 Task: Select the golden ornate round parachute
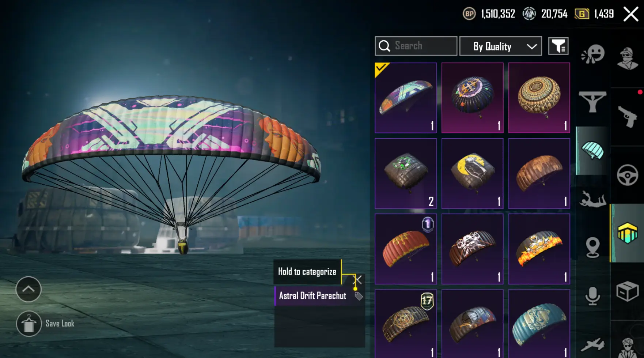(539, 98)
